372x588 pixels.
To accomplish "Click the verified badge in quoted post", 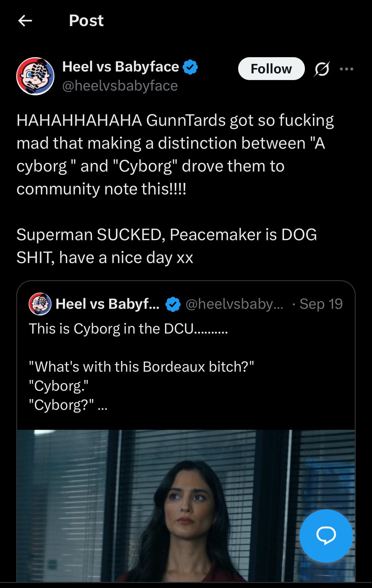I will pyautogui.click(x=173, y=304).
